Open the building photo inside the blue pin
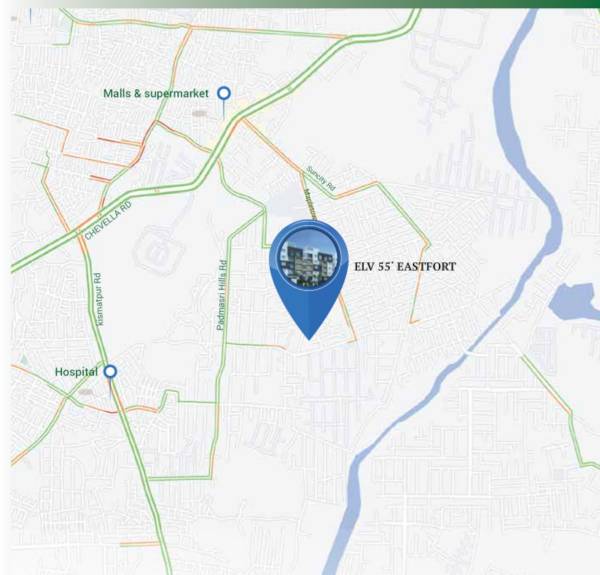Screen dimensions: 600x575 tap(309, 259)
